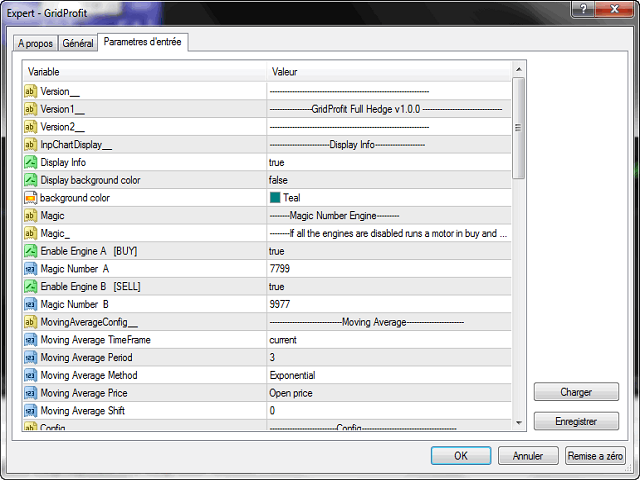This screenshot has height=480, width=640.
Task: Select the Magic Number A value 7799
Action: pos(280,269)
